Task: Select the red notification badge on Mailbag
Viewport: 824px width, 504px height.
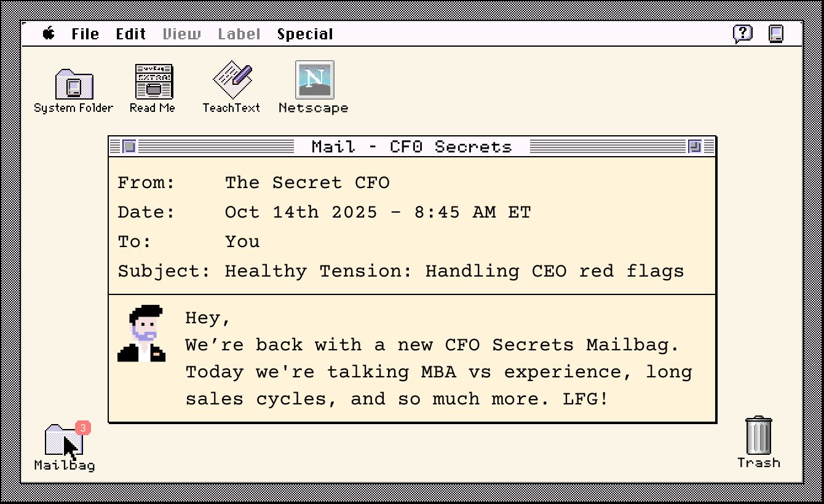Action: (83, 427)
